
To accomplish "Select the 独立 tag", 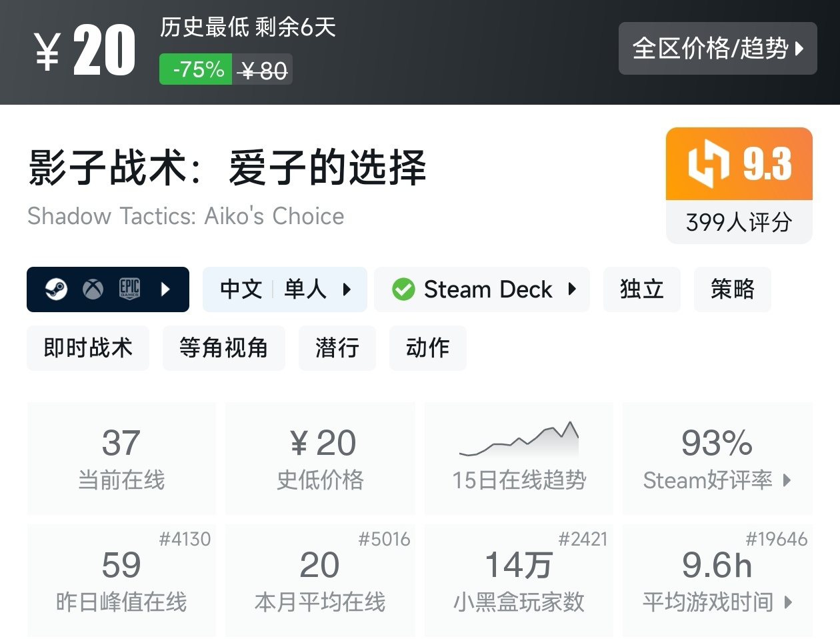I will (641, 289).
